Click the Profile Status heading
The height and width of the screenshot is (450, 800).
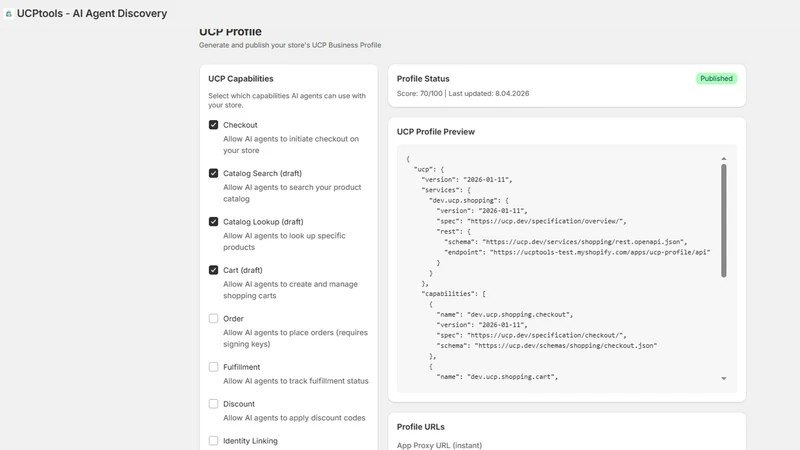pyautogui.click(x=423, y=79)
